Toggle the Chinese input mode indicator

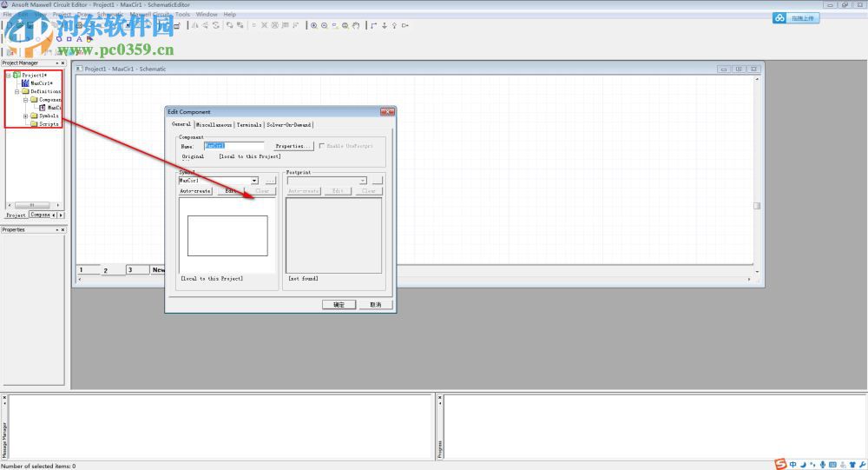(x=792, y=464)
